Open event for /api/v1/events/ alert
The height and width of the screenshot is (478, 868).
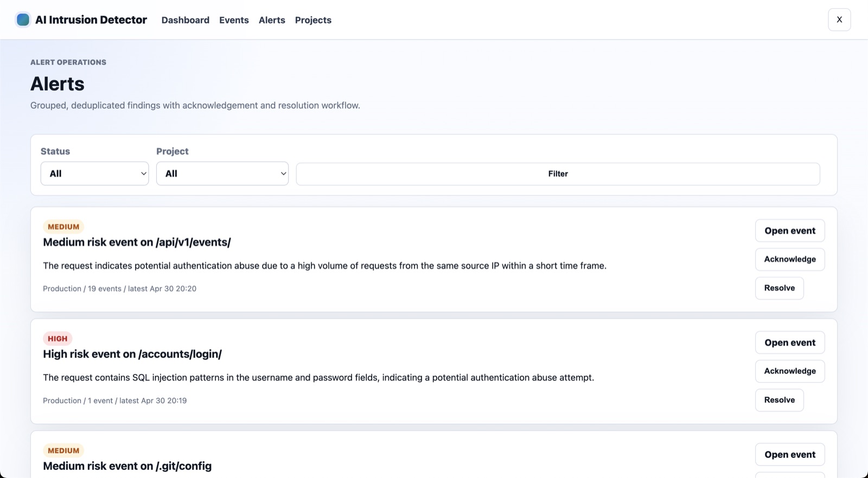(790, 231)
